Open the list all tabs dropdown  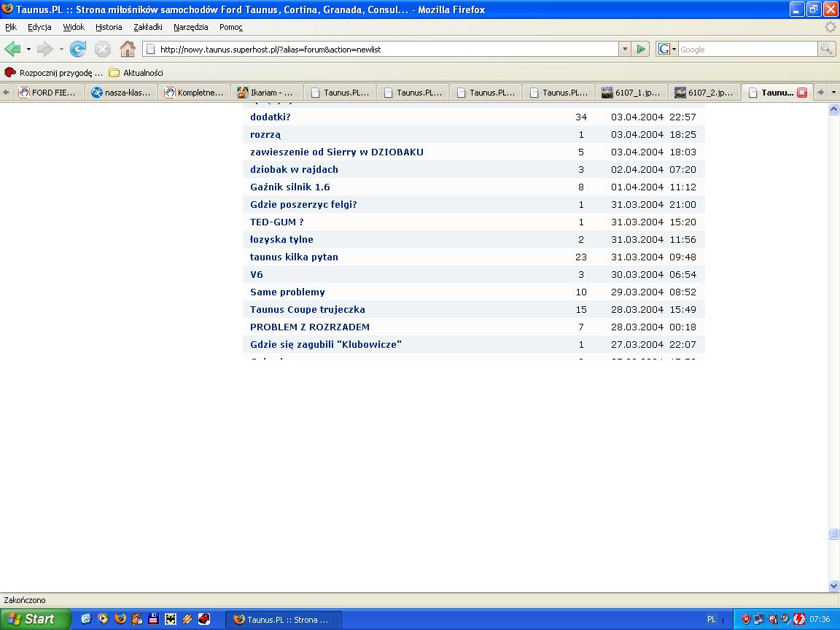(x=833, y=93)
